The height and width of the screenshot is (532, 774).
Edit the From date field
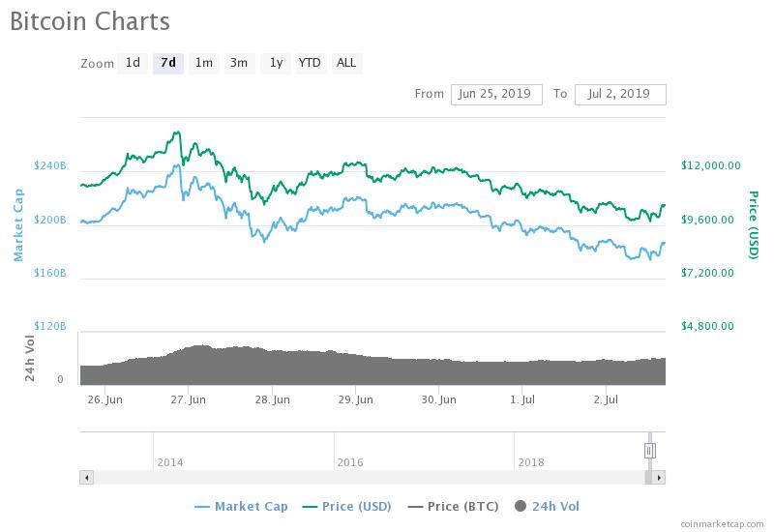[x=496, y=94]
